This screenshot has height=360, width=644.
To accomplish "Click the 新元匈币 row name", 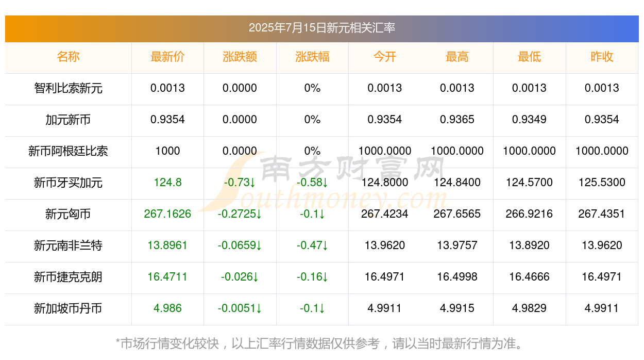I will [68, 214].
